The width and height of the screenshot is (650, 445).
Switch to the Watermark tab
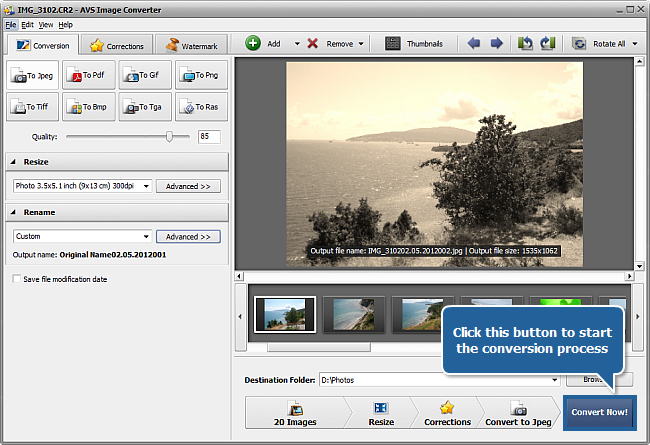coord(191,46)
